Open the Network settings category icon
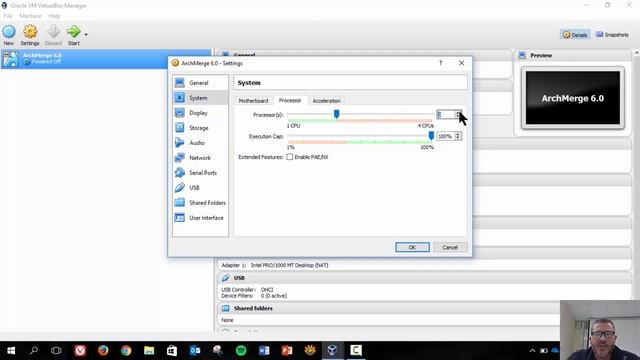The height and width of the screenshot is (360, 640). click(x=180, y=158)
